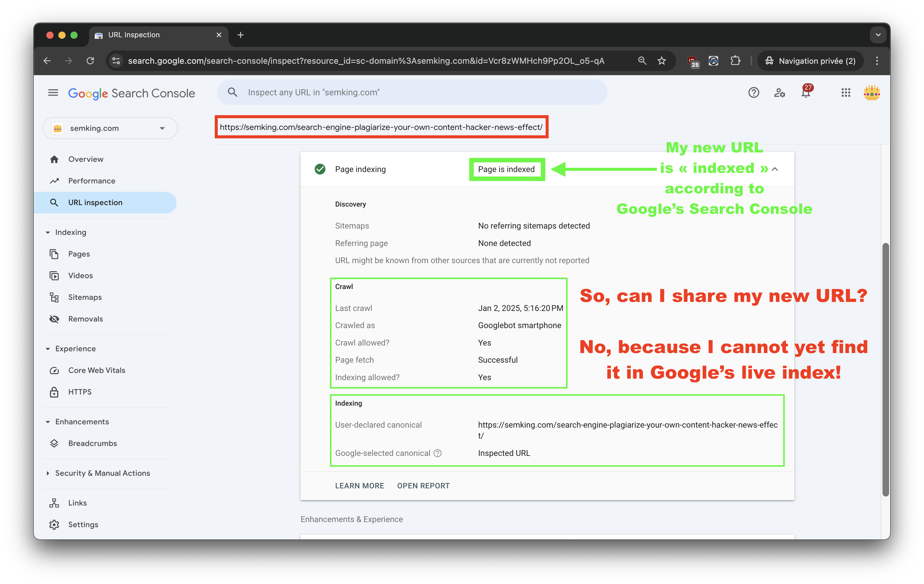
Task: Open the Removals page
Action: click(105, 319)
